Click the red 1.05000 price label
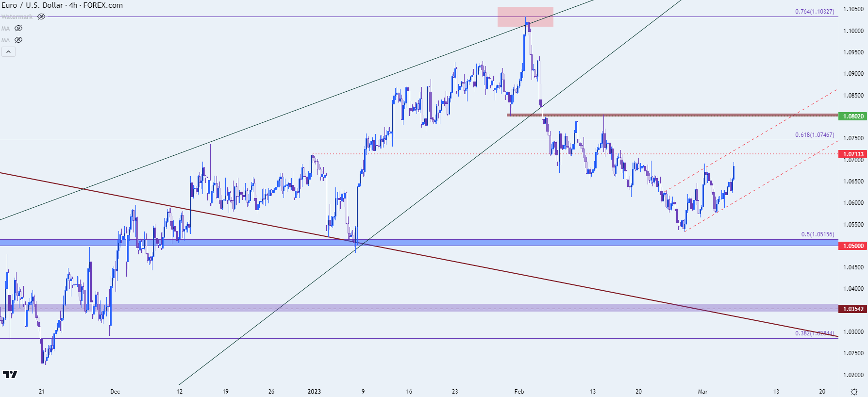 853,246
